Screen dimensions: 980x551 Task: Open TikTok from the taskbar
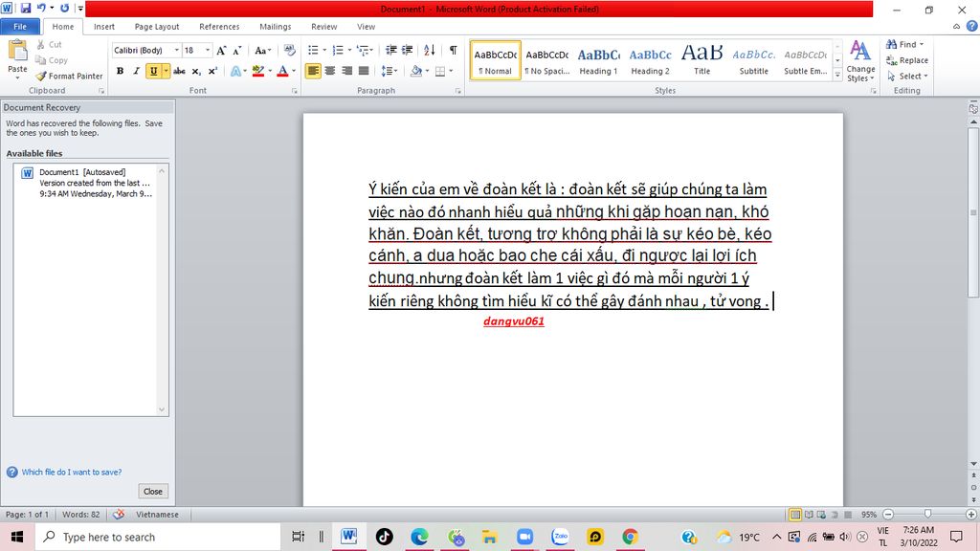pyautogui.click(x=385, y=537)
